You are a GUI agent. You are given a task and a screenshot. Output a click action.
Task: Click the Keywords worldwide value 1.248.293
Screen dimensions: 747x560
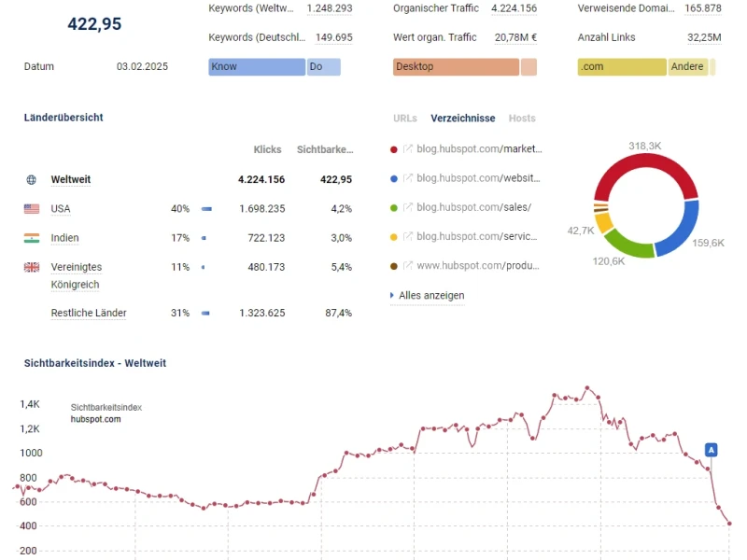tap(330, 8)
